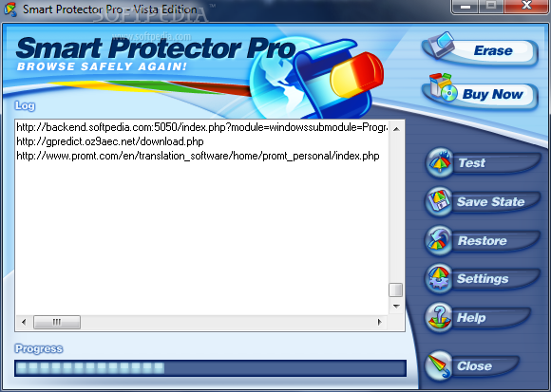
Task: Click the Close button in the sidebar
Action: 472,366
